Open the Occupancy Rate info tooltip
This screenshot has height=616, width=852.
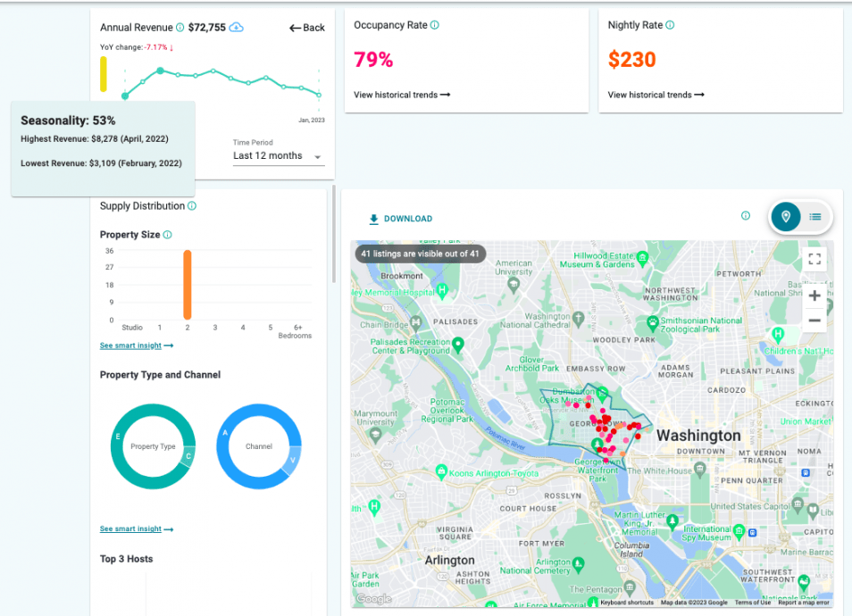coord(434,25)
